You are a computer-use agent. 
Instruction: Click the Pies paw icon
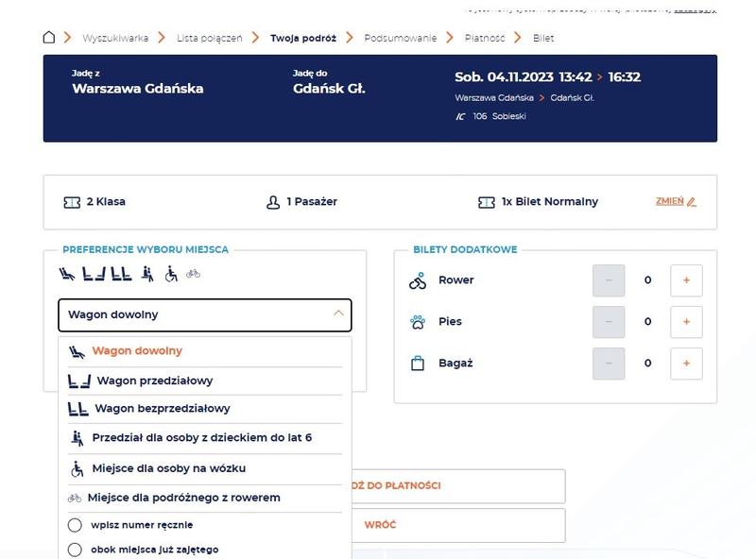pos(418,322)
